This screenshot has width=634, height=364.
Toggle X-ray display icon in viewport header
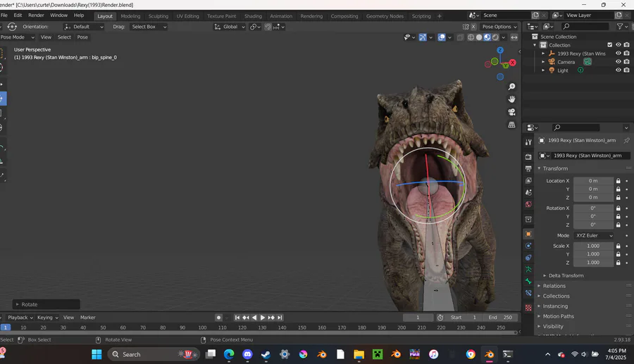(460, 37)
